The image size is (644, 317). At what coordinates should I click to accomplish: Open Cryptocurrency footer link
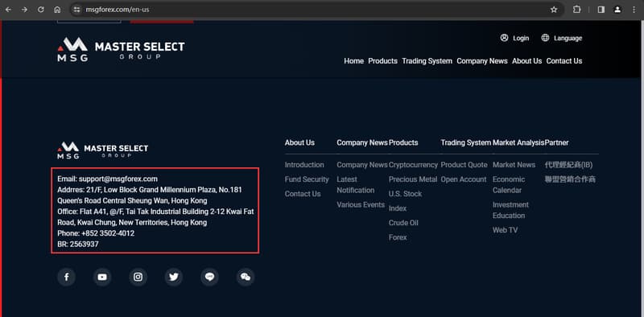413,165
